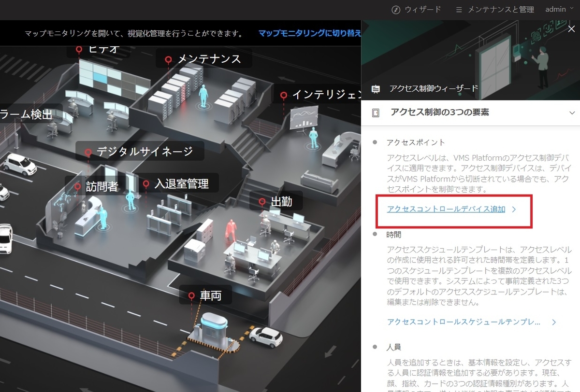Select the デジタルサイネージ map label
The image size is (580, 392).
(x=145, y=152)
